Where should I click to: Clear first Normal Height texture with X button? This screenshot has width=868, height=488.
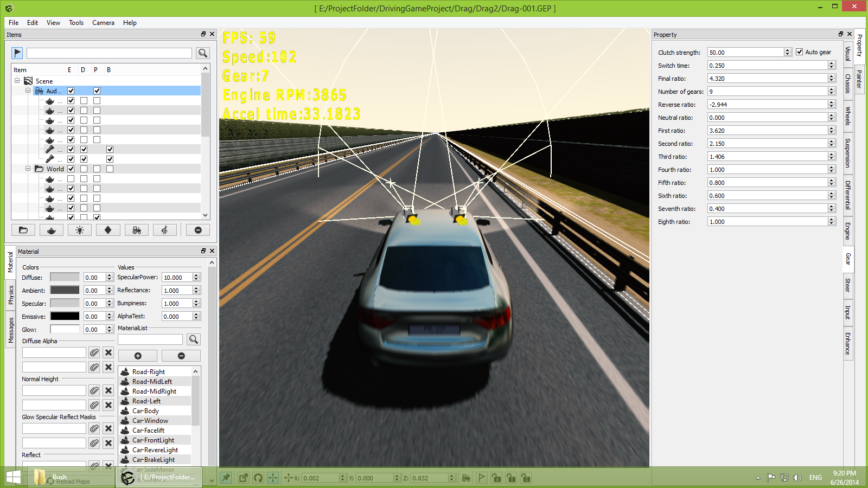click(108, 390)
